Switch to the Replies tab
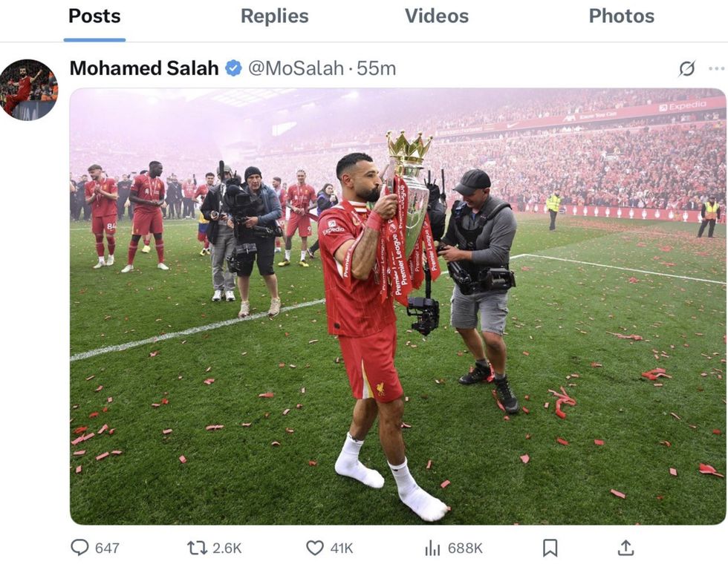 pos(274,16)
